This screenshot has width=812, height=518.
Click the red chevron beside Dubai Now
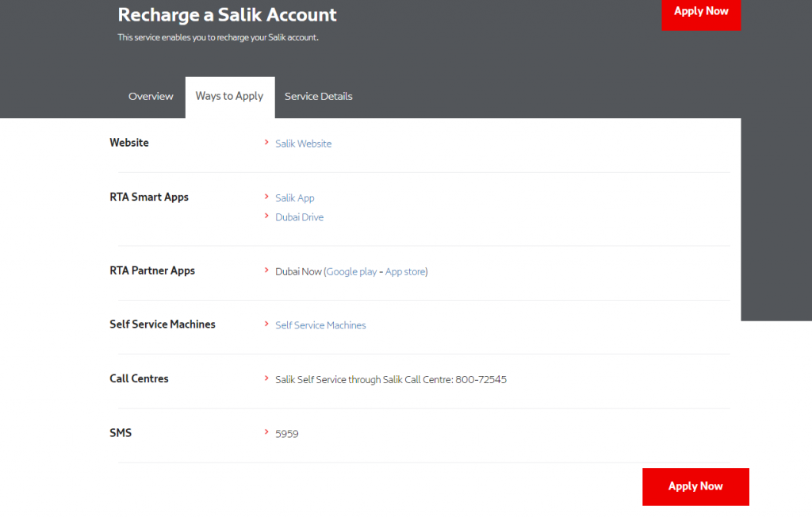coord(266,271)
